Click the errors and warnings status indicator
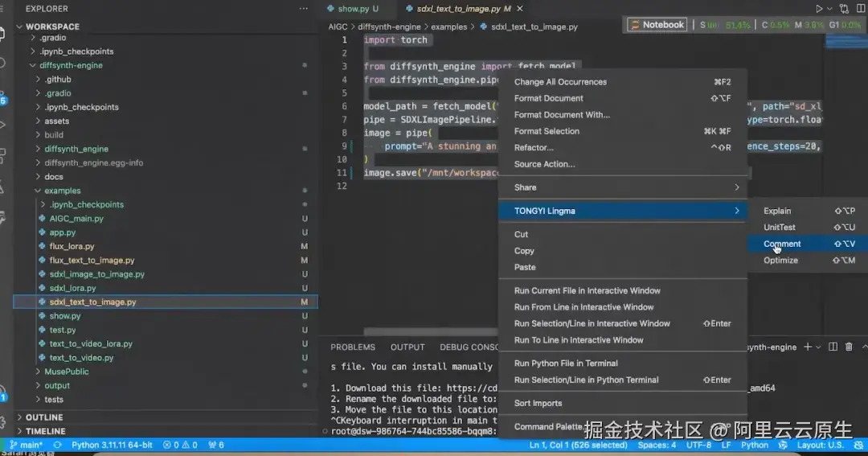 180,445
